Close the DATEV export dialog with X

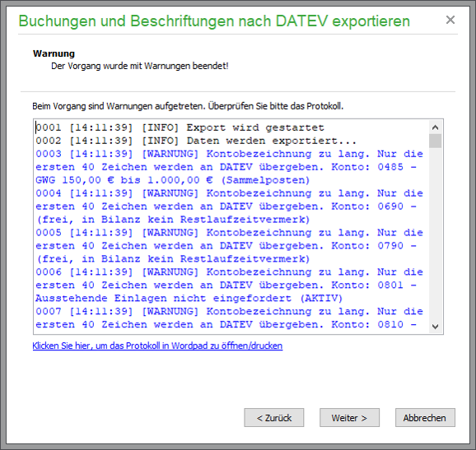tap(450, 20)
